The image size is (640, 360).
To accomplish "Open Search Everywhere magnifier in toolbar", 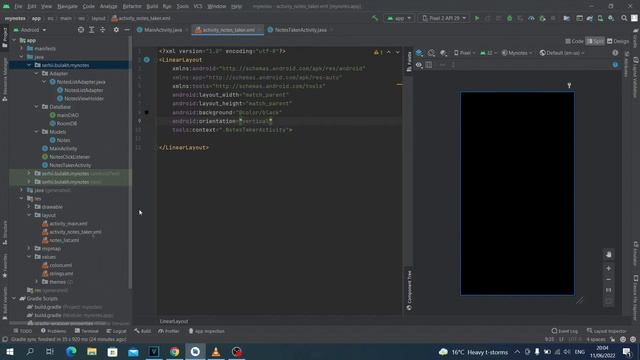I will point(624,18).
